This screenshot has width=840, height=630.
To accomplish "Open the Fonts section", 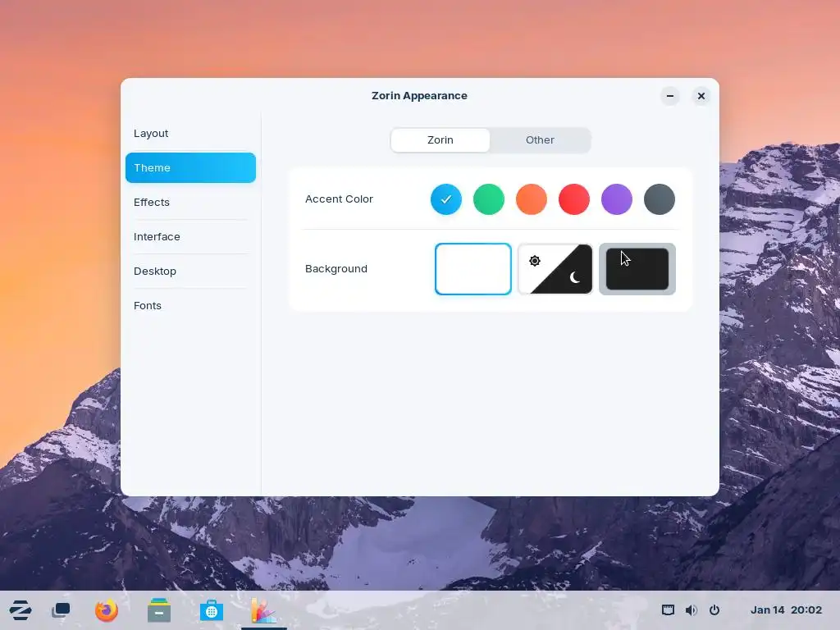I will click(x=190, y=305).
